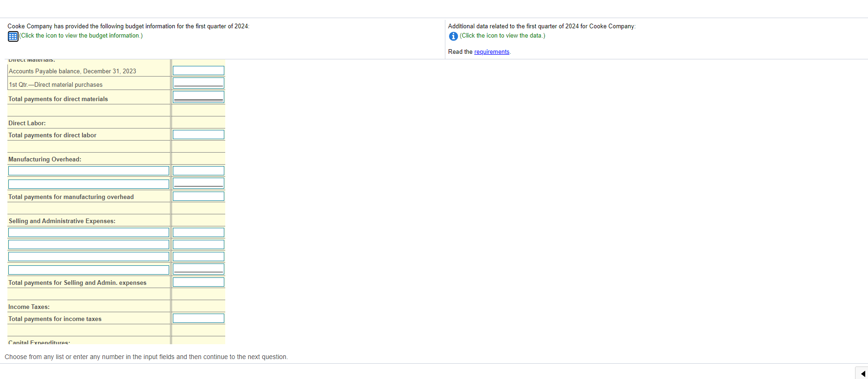Image resolution: width=868 pixels, height=379 pixels.
Task: Click 'Manufacturing Overhead:' heading
Action: pyautogui.click(x=44, y=160)
